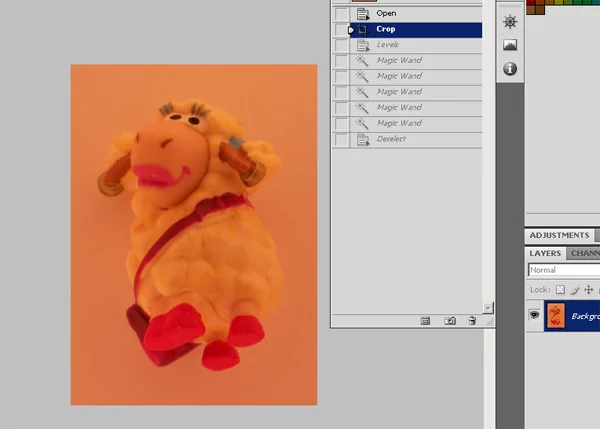The width and height of the screenshot is (600, 429).
Task: Set history brush source to Crop state
Action: (x=341, y=29)
